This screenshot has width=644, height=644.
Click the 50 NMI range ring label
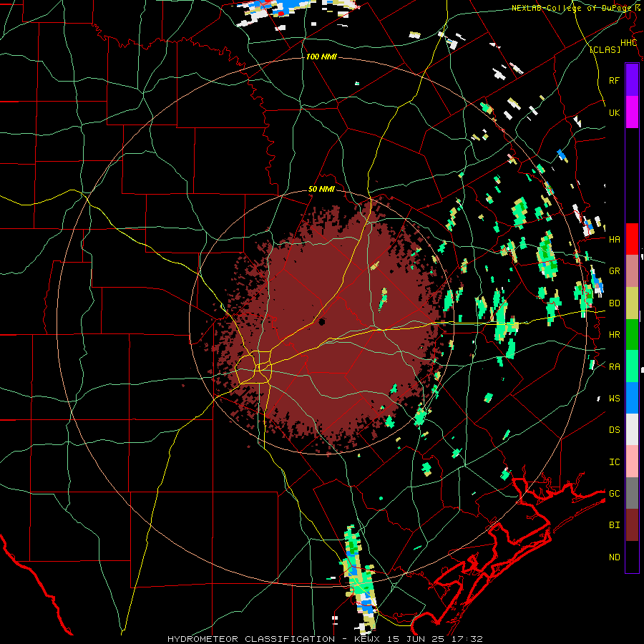point(321,190)
